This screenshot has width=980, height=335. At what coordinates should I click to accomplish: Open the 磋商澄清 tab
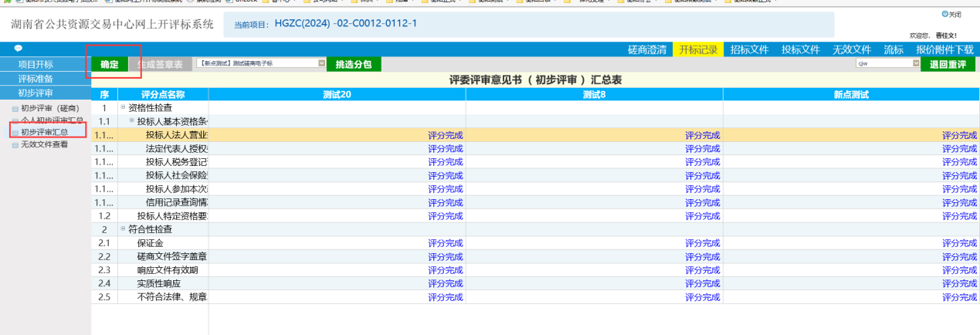647,49
